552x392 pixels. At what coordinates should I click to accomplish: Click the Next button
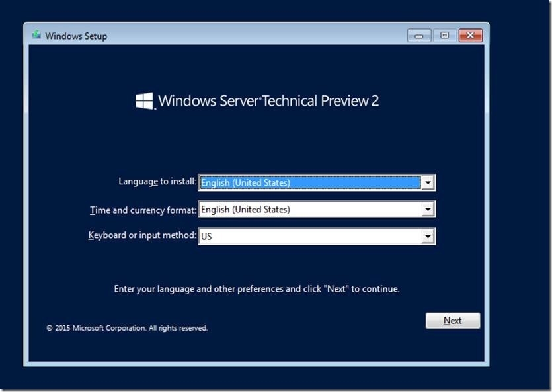coord(453,320)
